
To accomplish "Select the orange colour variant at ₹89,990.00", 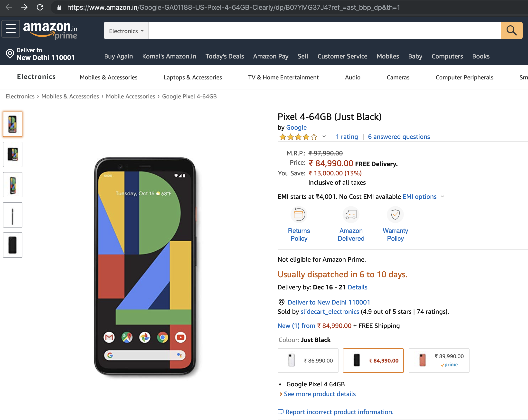I will coord(439,360).
